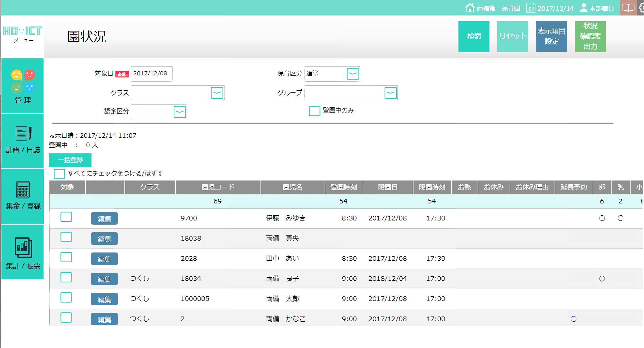The image size is (644, 348).
Task: Click the 園児コード column header
Action: 218,187
